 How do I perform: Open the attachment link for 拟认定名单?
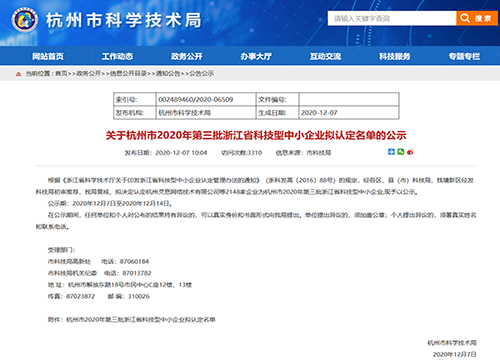click(x=141, y=320)
